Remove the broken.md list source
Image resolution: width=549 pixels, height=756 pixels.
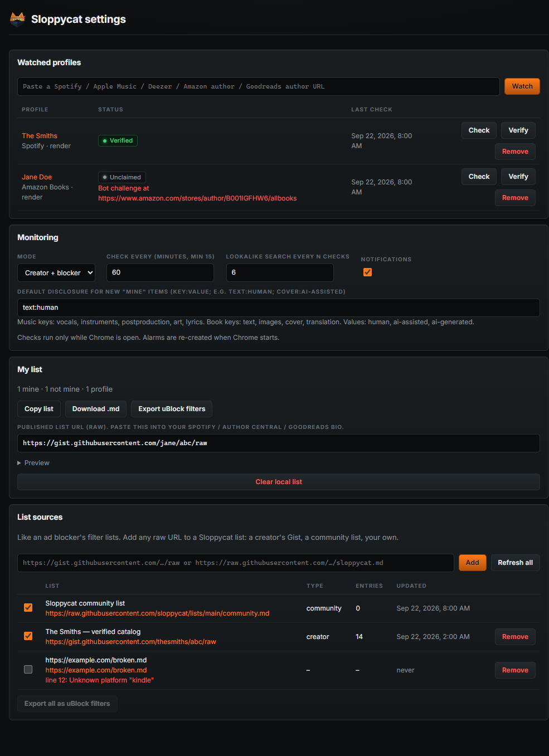click(x=515, y=670)
